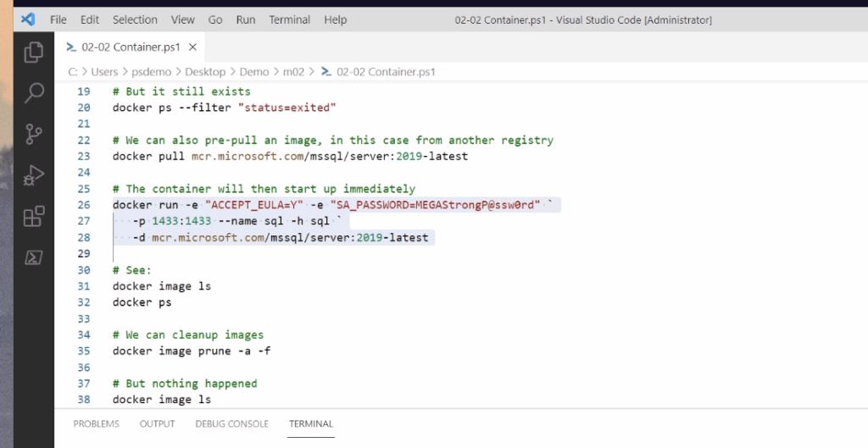
Task: Click the "status=exited" string
Action: (x=287, y=108)
